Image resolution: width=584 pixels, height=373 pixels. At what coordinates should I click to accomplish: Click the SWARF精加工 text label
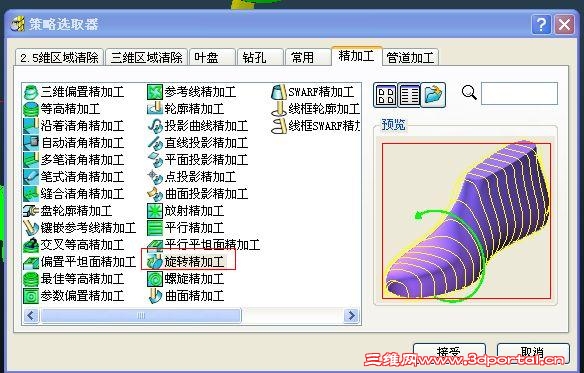click(x=321, y=92)
